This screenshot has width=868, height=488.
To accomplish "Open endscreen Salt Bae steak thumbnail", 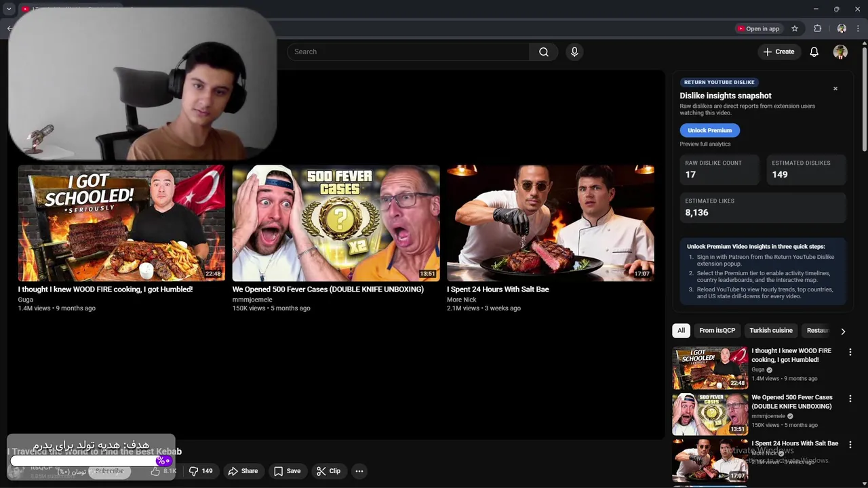I will (550, 223).
